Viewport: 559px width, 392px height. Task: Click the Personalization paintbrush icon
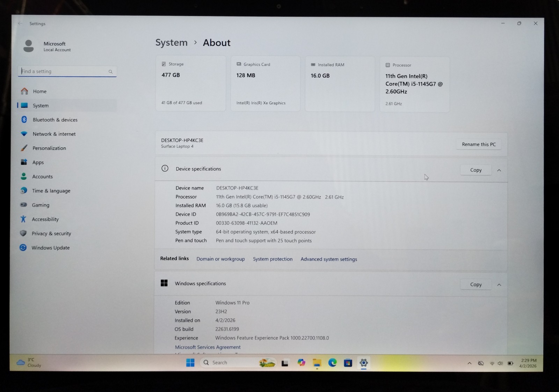pyautogui.click(x=24, y=148)
